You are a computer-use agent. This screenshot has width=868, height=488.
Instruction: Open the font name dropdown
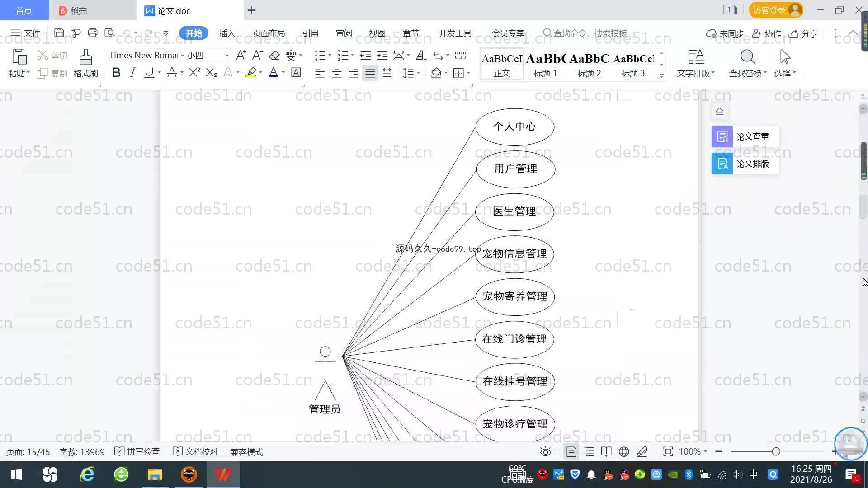tap(182, 56)
